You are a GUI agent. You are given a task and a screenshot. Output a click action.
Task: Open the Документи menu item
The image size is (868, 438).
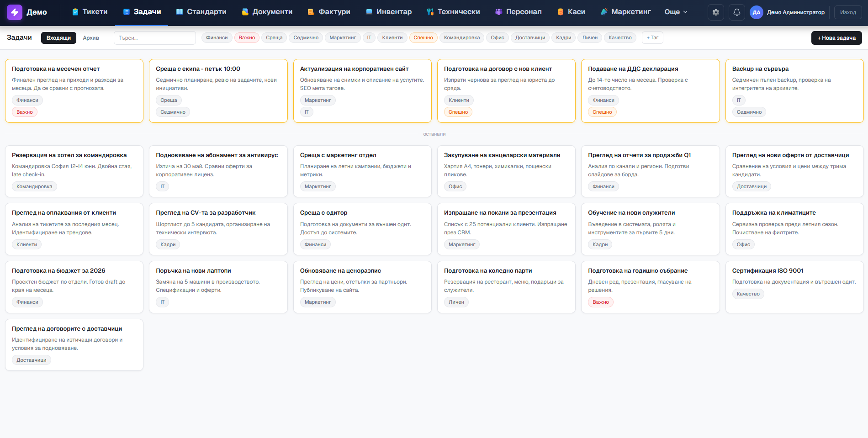tap(267, 12)
